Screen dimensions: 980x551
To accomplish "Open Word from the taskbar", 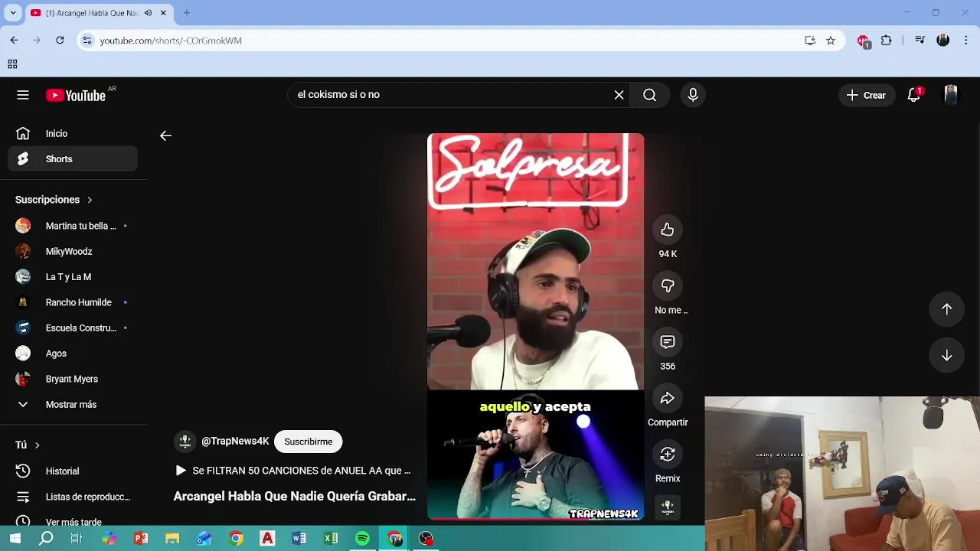I will click(299, 539).
